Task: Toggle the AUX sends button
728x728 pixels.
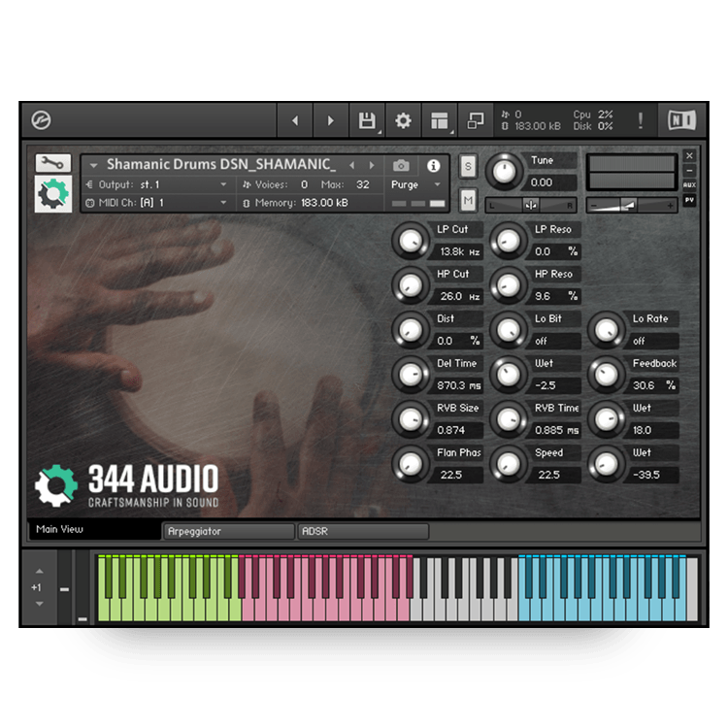Action: click(689, 185)
